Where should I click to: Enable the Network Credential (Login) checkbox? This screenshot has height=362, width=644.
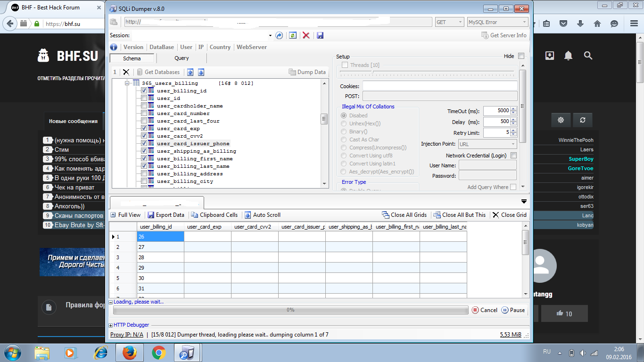click(x=514, y=156)
